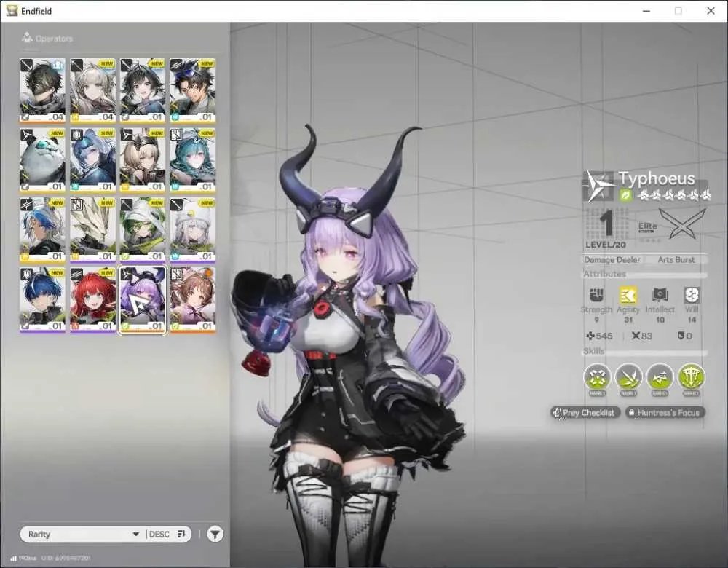Viewport: 728px width, 568px height.
Task: Click the Intellect book attribute icon
Action: point(660,294)
